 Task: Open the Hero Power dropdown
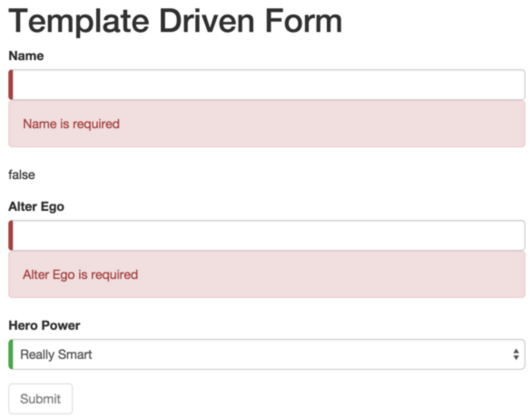(x=267, y=354)
